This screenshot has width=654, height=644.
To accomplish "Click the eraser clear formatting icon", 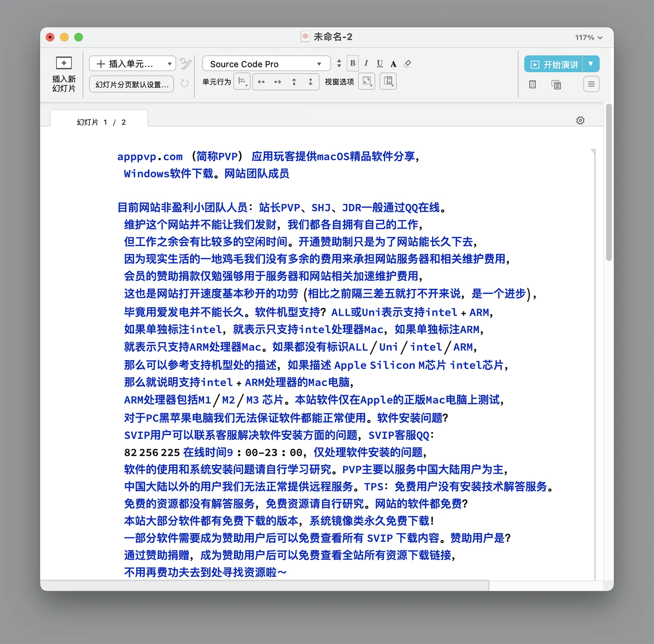I will tap(407, 64).
